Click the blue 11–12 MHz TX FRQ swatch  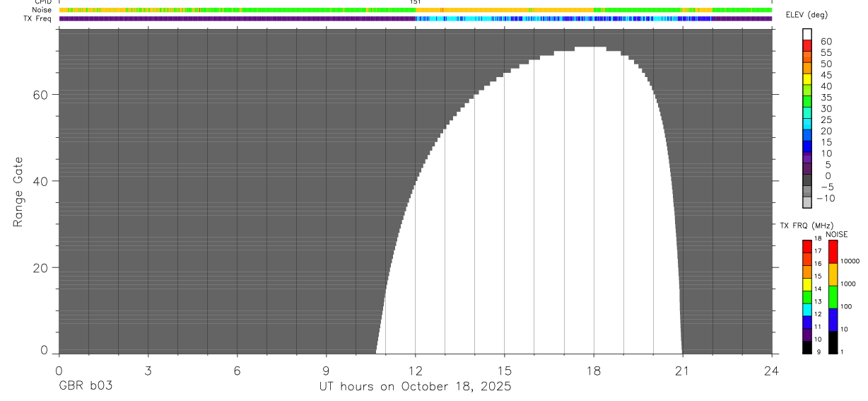[x=807, y=322]
